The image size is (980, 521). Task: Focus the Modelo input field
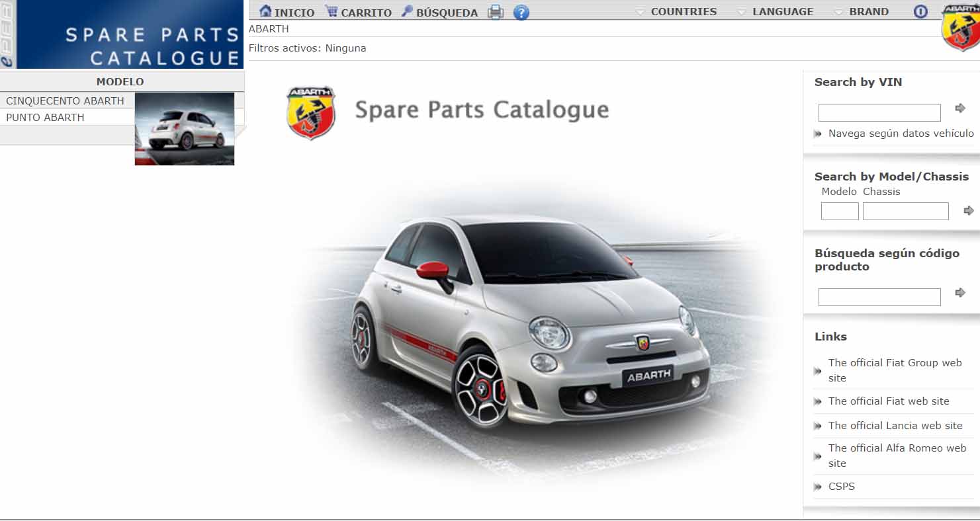click(x=840, y=212)
